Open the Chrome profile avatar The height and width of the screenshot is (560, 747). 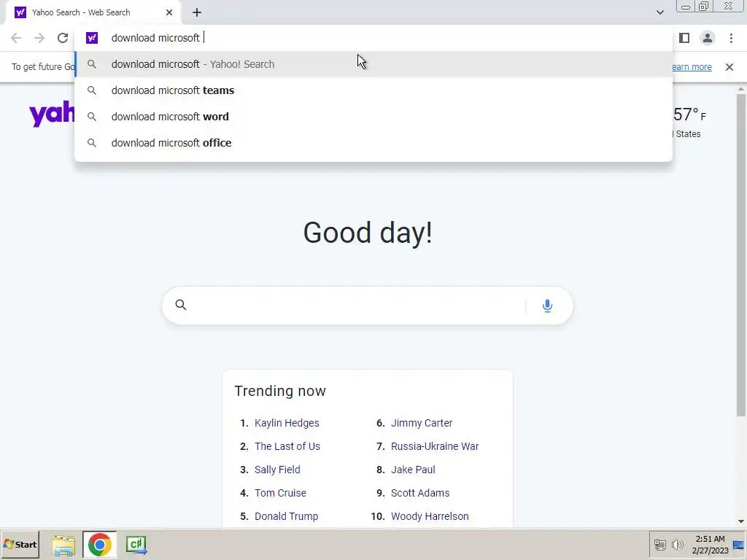tap(708, 38)
